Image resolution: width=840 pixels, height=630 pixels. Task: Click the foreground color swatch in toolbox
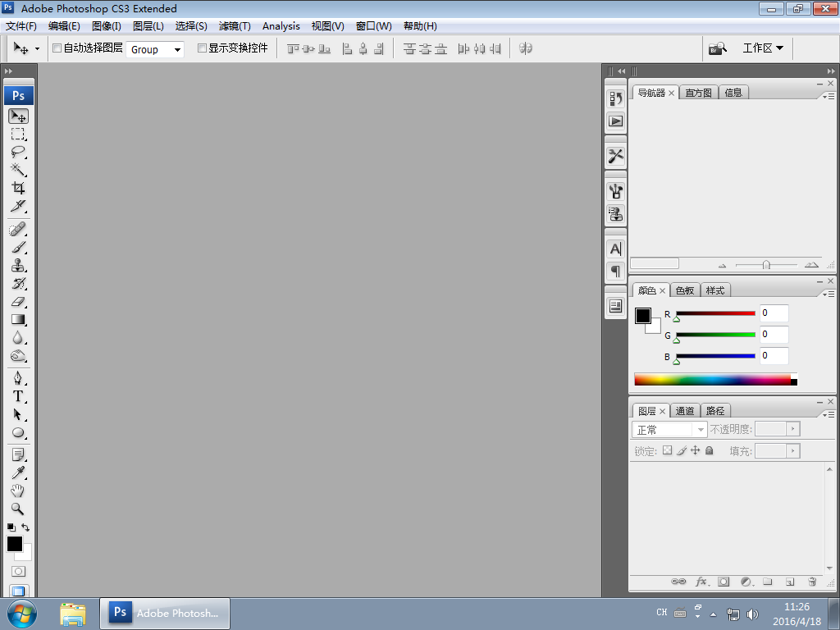pos(15,544)
